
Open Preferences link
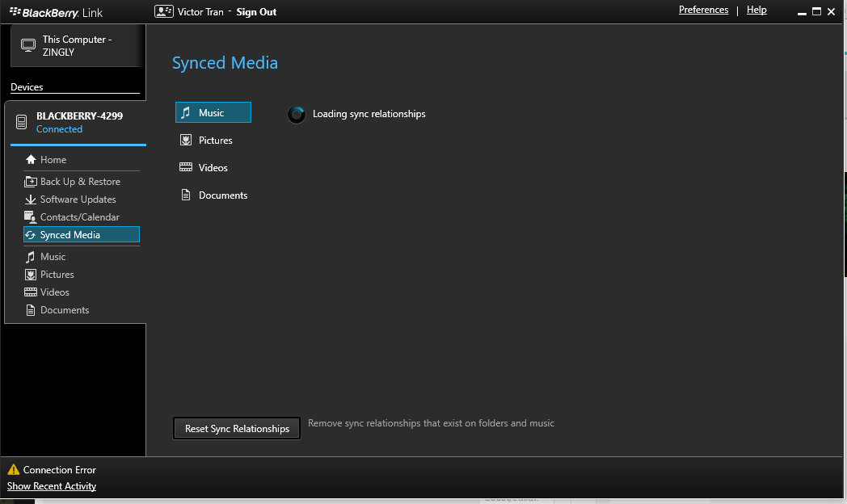tap(703, 10)
